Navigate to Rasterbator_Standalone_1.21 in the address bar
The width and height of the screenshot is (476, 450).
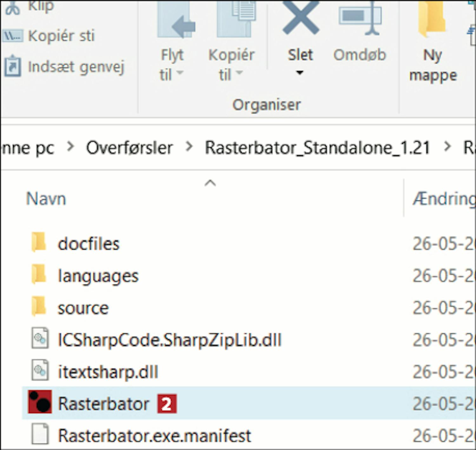pyautogui.click(x=317, y=148)
